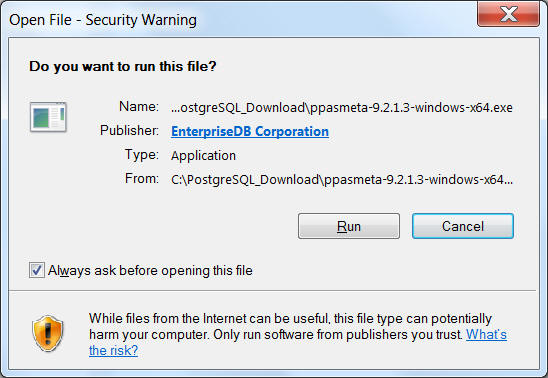Click the 'Publisher:' field label
This screenshot has width=548, height=378.
click(129, 130)
